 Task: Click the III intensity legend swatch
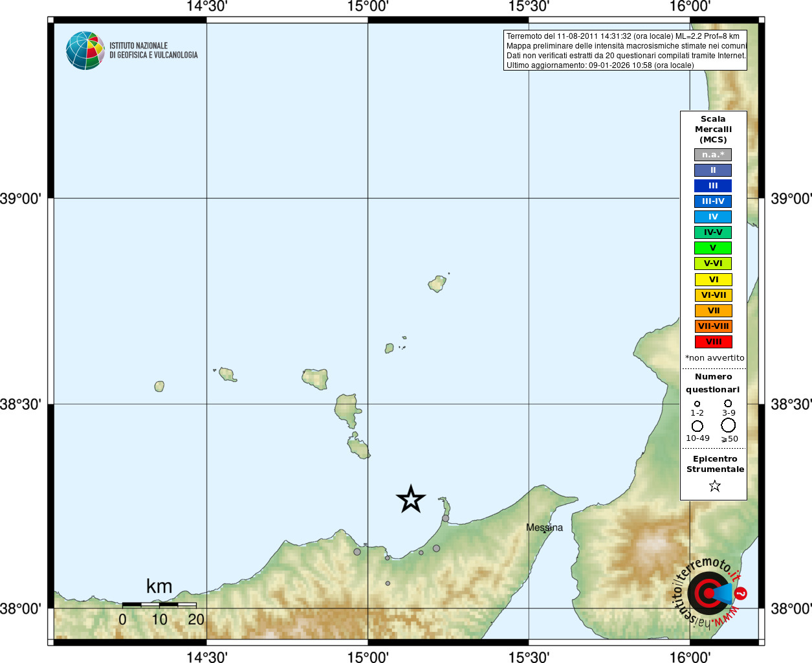pyautogui.click(x=713, y=186)
